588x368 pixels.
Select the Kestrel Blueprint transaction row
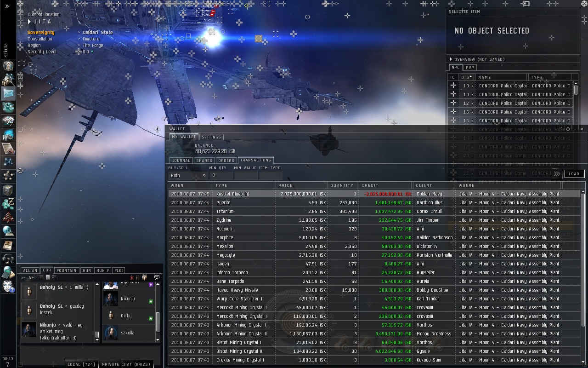pos(374,194)
